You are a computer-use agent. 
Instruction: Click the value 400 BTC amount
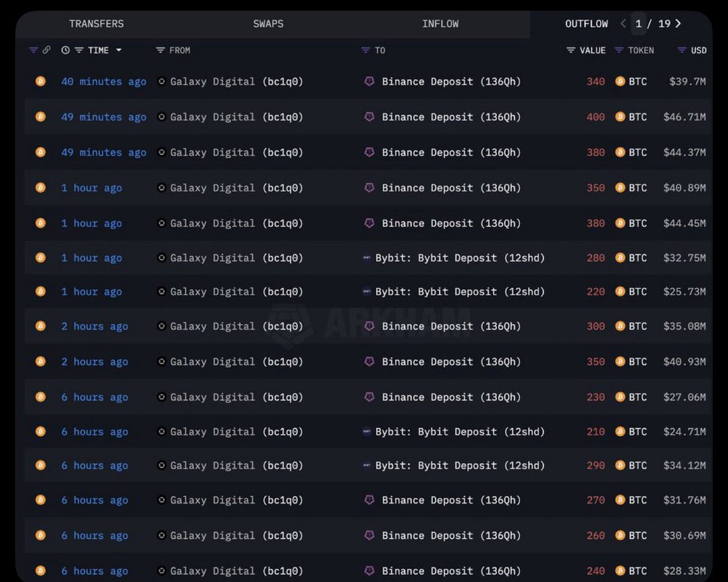(596, 117)
